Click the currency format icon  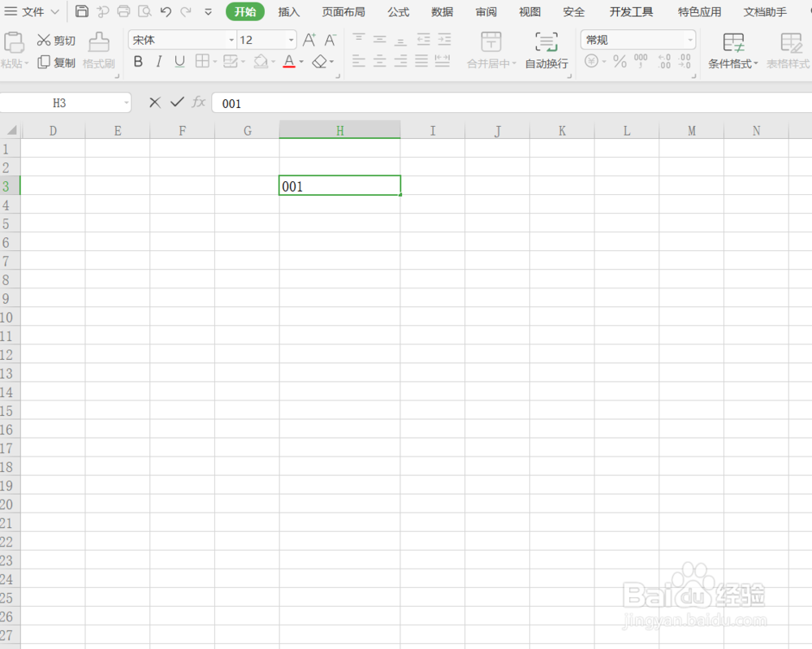click(x=591, y=62)
